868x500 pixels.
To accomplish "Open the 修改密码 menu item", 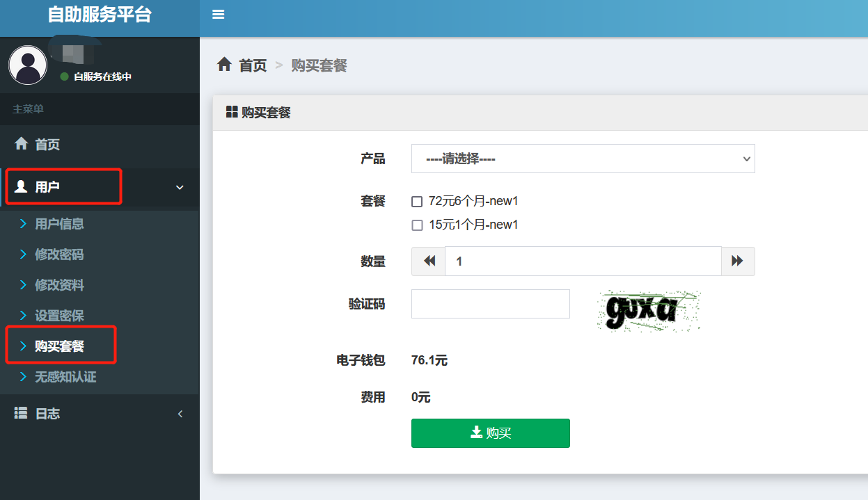I will coord(61,254).
